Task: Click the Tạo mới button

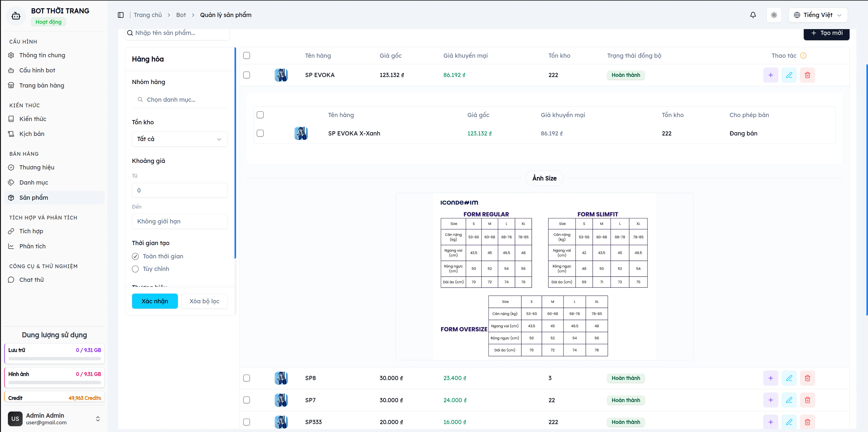Action: pyautogui.click(x=826, y=33)
